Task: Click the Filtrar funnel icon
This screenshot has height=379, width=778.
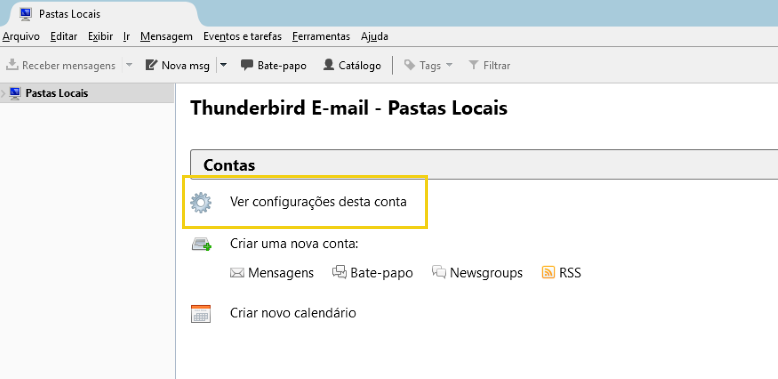Action: pyautogui.click(x=474, y=65)
